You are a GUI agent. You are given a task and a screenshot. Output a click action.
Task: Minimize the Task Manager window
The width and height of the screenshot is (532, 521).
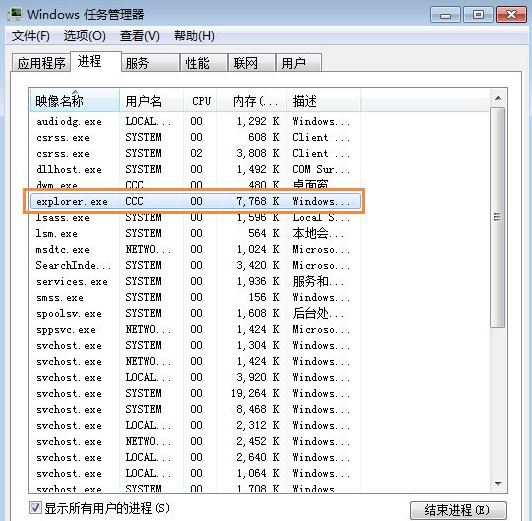tap(445, 15)
